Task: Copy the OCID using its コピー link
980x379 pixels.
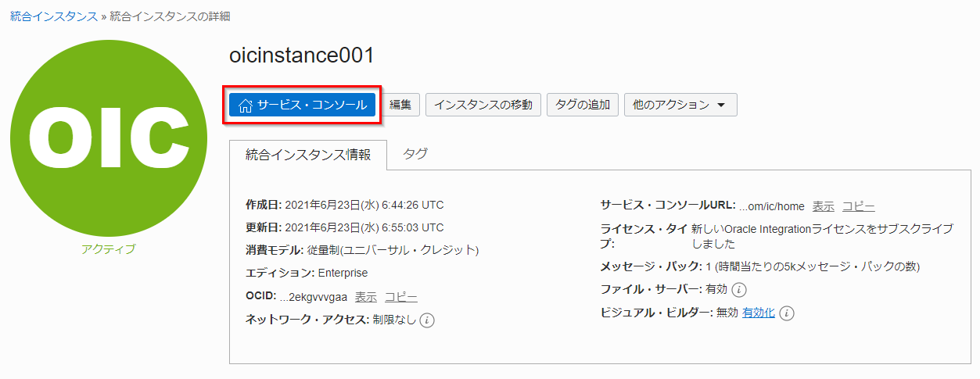Action: point(400,297)
